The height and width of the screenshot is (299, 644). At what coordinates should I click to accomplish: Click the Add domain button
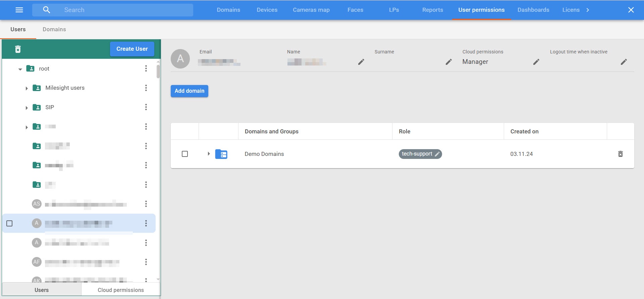190,91
